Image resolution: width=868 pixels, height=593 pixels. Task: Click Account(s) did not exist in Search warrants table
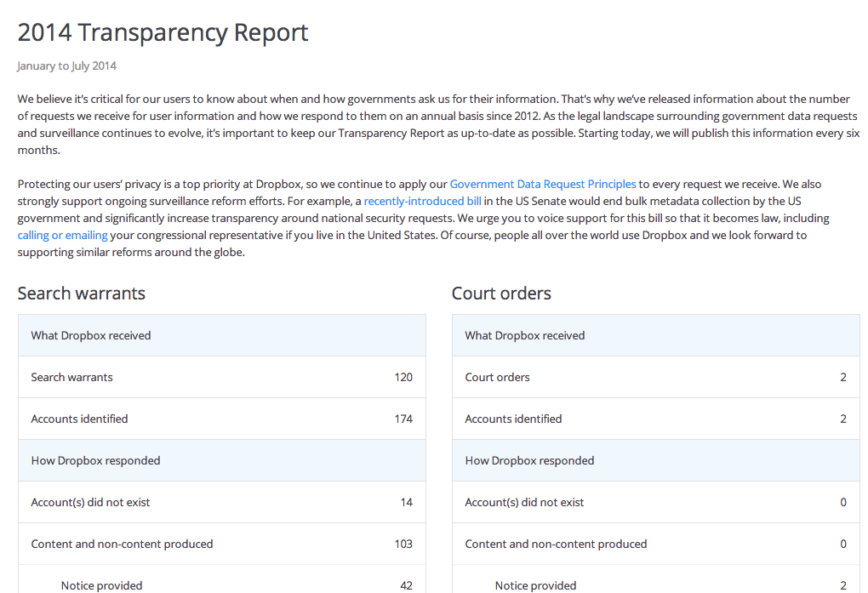[x=90, y=503]
